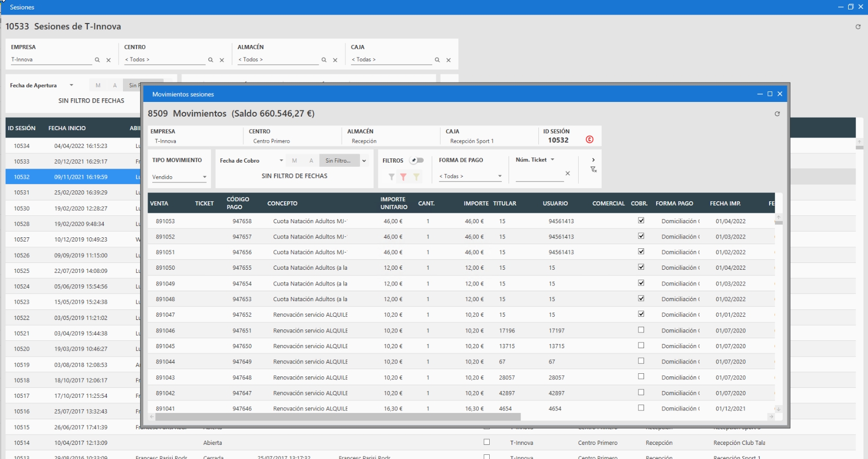Select movement row venta 891045
This screenshot has width=868, height=459.
tap(461, 346)
